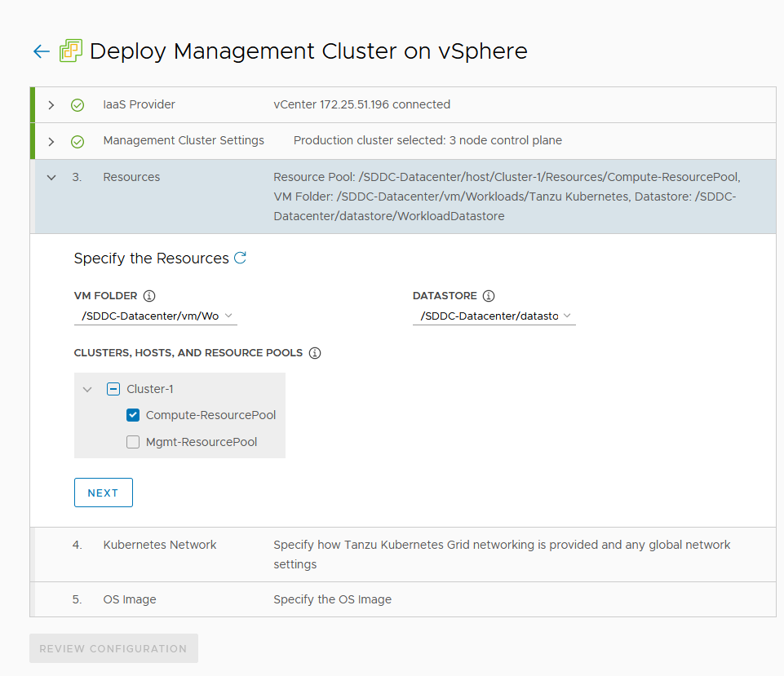Click the 'VM FOLDER' field label
Image resolution: width=784 pixels, height=676 pixels.
105,296
